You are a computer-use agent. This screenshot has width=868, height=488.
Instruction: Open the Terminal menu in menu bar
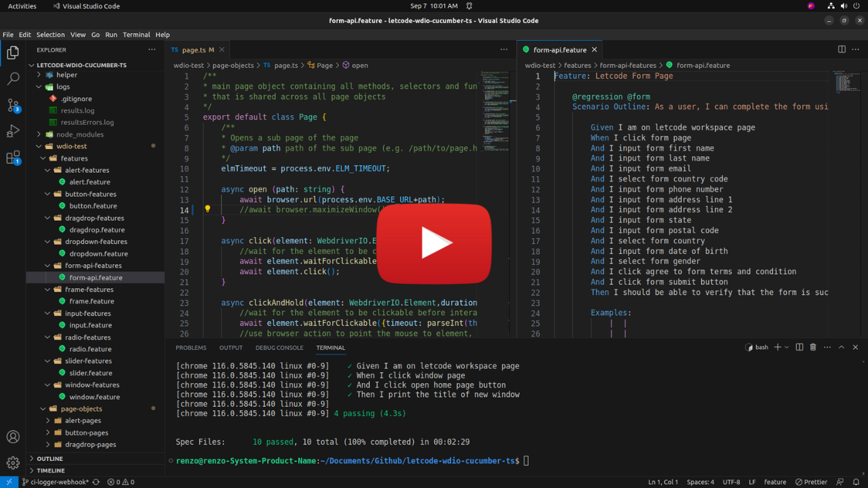tap(136, 35)
